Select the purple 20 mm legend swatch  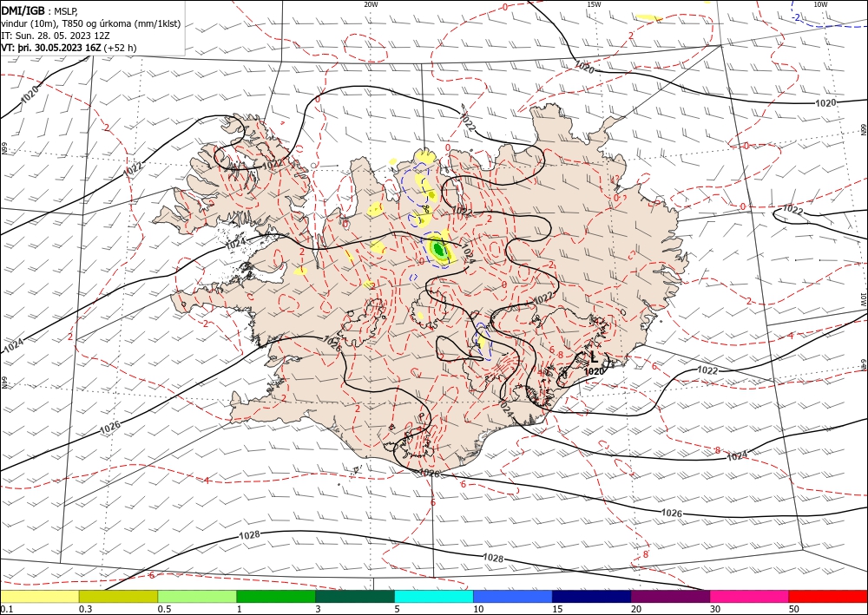coord(670,596)
